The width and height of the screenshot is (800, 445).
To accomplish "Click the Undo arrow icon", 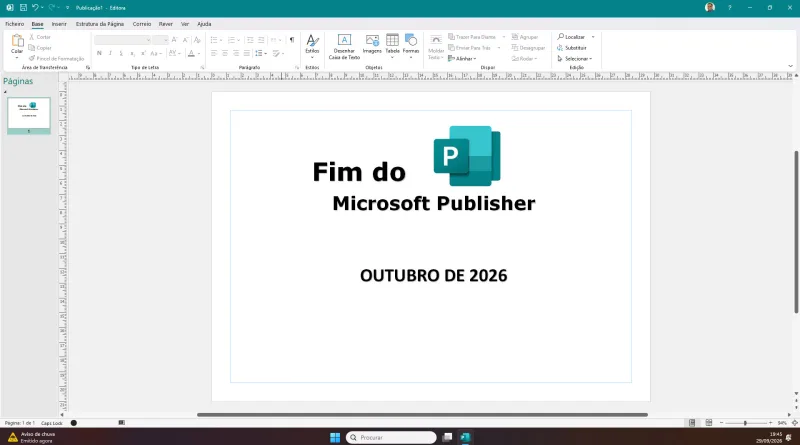I will coord(35,8).
